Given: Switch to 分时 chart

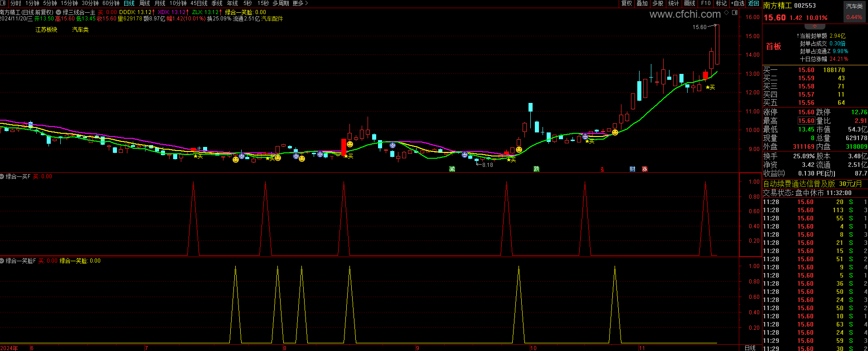Looking at the screenshot, I should coord(16,3).
